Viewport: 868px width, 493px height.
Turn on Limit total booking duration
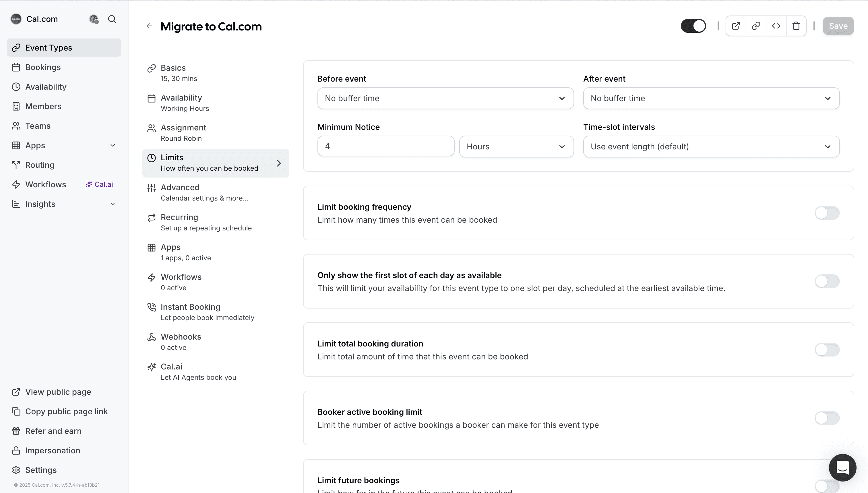(827, 350)
